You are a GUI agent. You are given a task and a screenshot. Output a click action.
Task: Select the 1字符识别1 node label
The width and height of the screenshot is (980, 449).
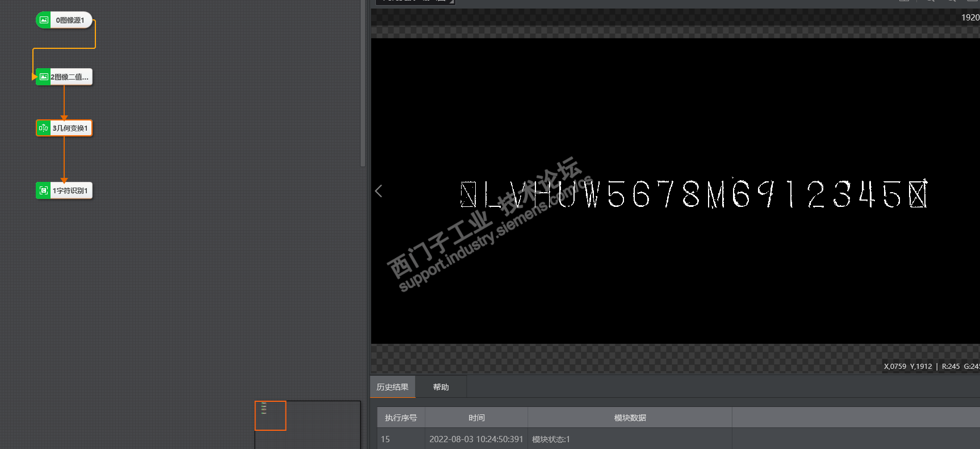point(70,191)
